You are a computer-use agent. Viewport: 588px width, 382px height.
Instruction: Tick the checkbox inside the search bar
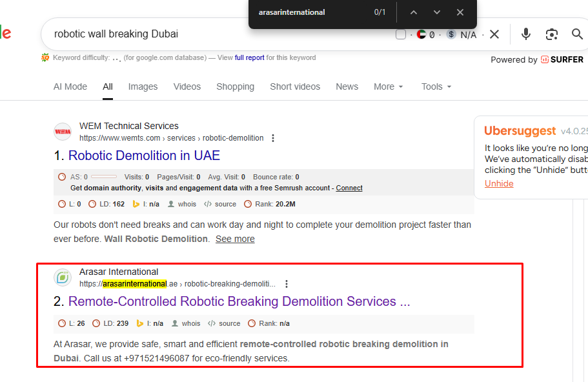(401, 35)
